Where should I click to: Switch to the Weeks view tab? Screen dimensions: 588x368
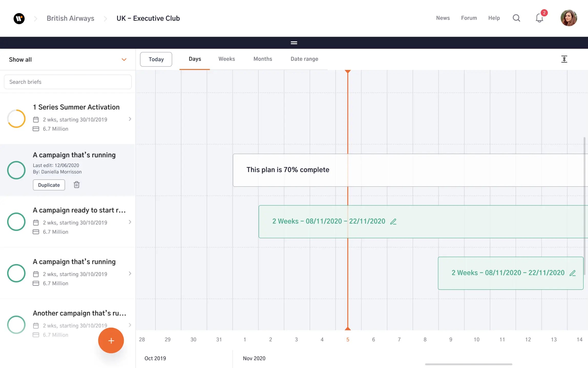coord(227,59)
